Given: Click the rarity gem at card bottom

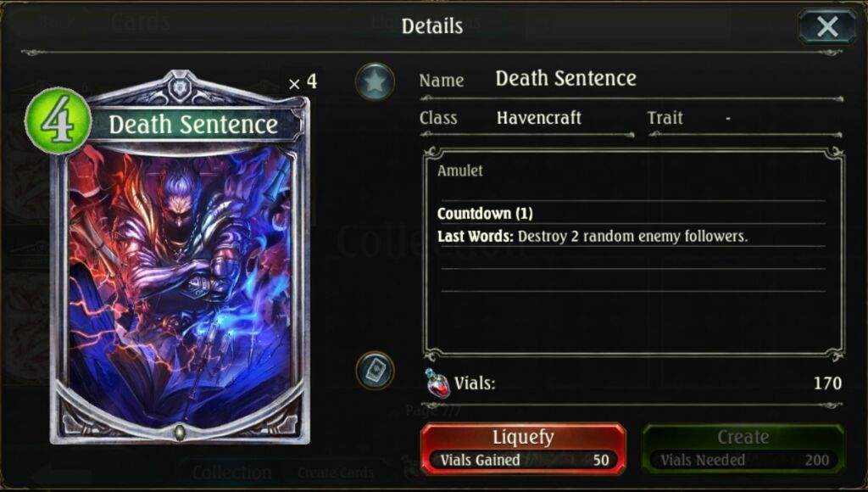Looking at the screenshot, I should 180,432.
